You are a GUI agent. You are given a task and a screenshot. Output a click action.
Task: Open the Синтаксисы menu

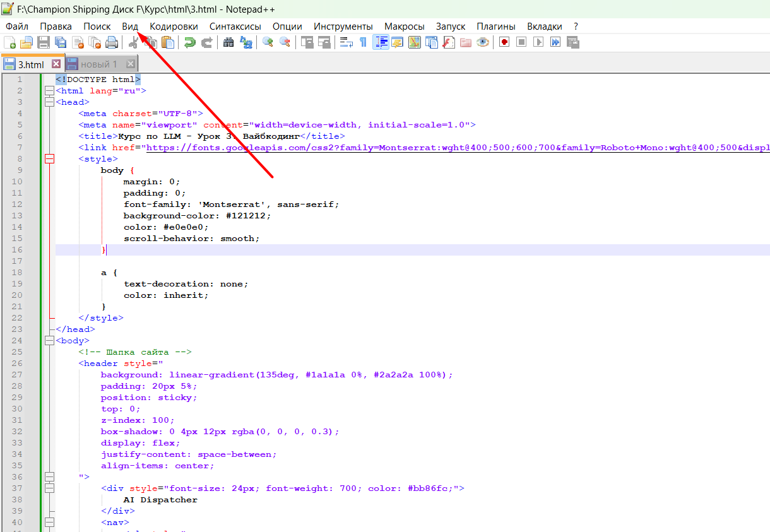click(235, 27)
